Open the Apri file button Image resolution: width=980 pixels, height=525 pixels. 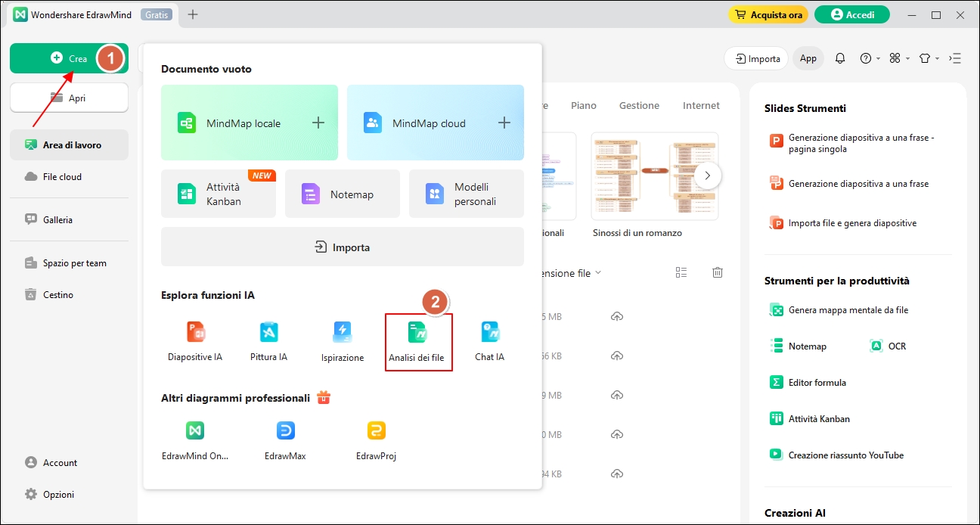click(69, 98)
